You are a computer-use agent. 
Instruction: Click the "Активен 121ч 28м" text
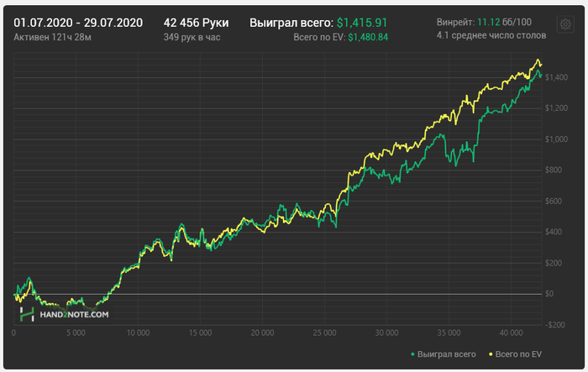pos(52,37)
